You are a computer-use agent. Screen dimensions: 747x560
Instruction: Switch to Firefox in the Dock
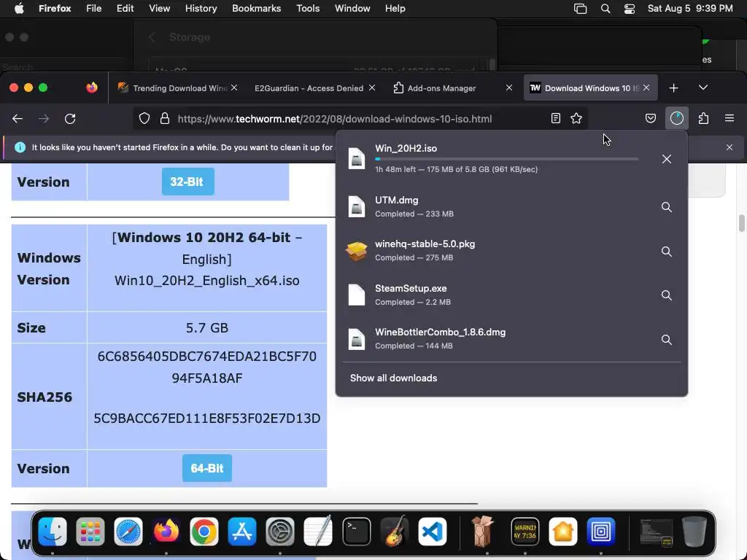click(x=166, y=531)
